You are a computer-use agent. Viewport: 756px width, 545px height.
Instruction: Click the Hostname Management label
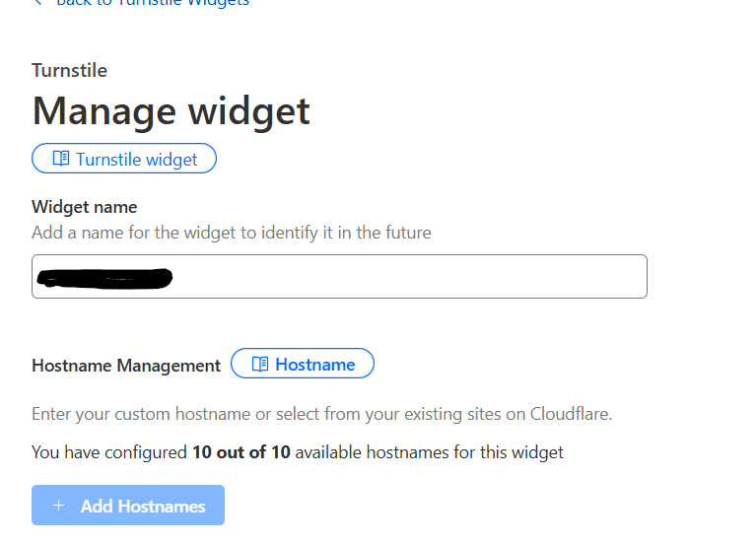click(x=126, y=365)
